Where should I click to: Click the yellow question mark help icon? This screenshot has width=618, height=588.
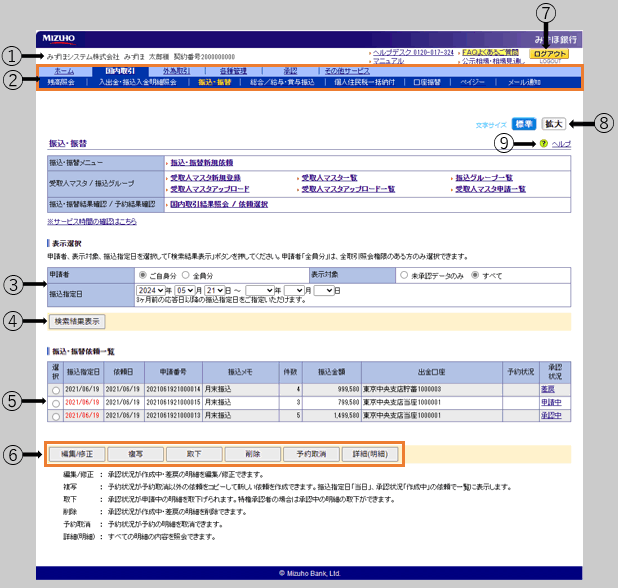(543, 144)
